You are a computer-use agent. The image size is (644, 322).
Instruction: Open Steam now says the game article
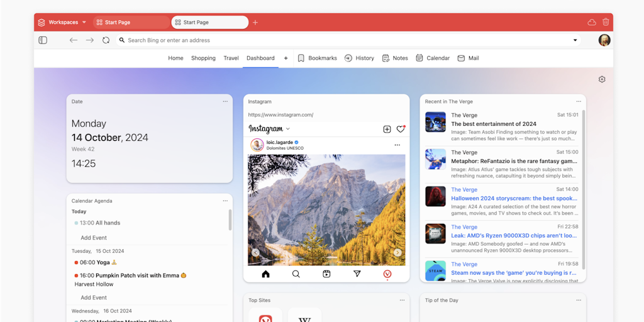click(514, 273)
